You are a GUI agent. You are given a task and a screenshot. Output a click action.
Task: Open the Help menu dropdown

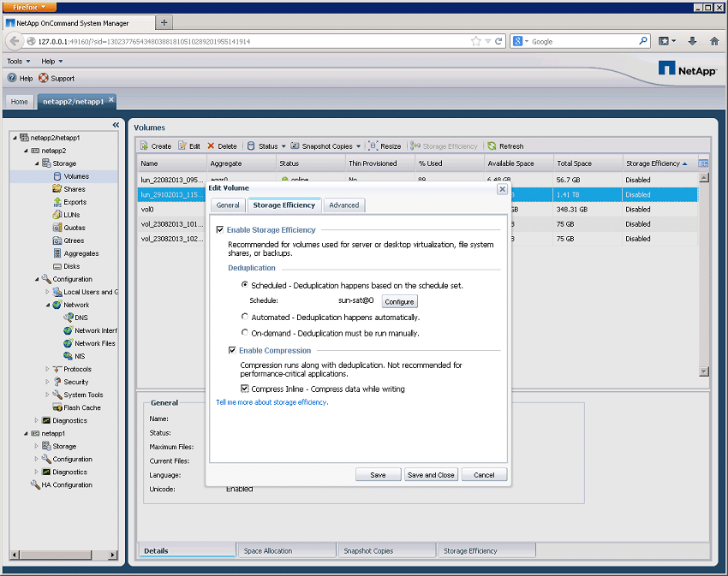(52, 62)
